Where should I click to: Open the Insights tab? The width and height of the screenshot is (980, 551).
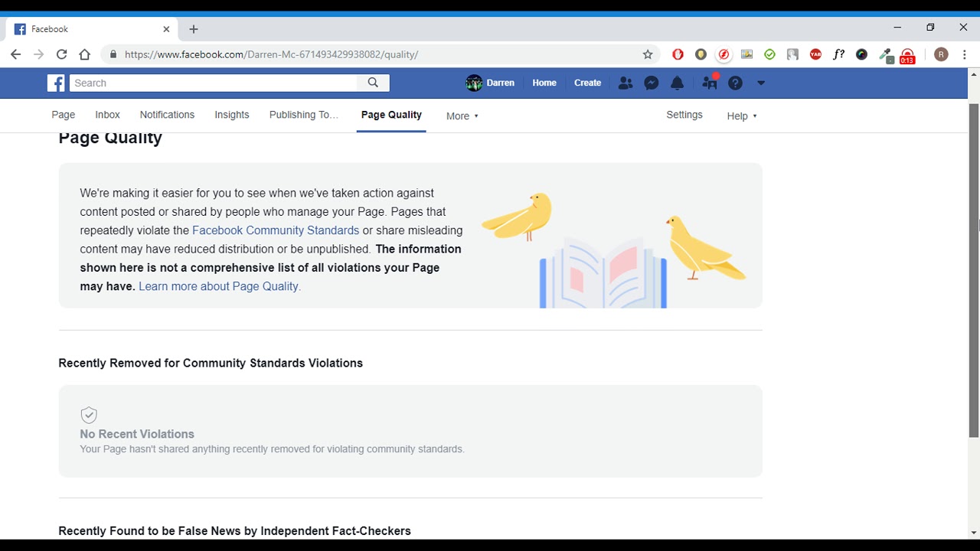click(232, 115)
